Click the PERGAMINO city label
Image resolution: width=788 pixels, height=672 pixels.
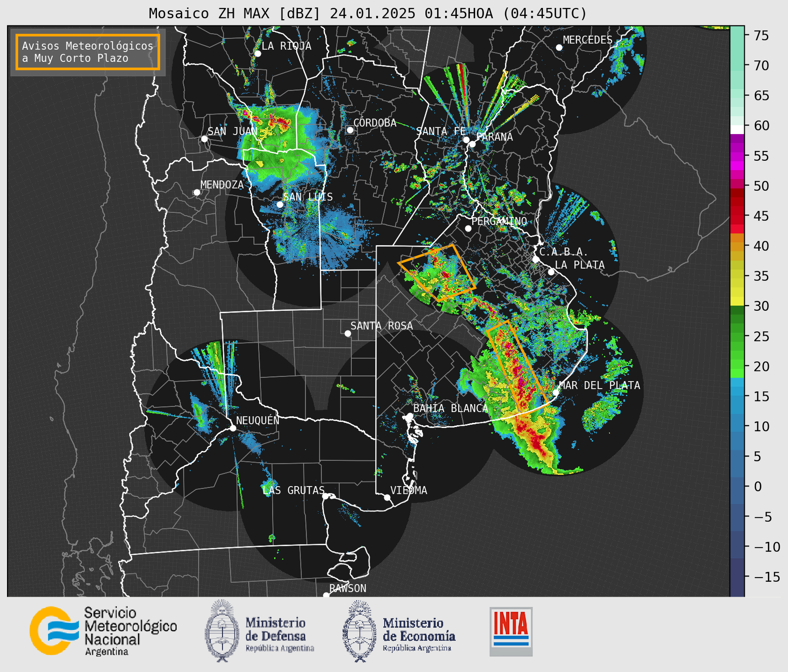click(499, 221)
